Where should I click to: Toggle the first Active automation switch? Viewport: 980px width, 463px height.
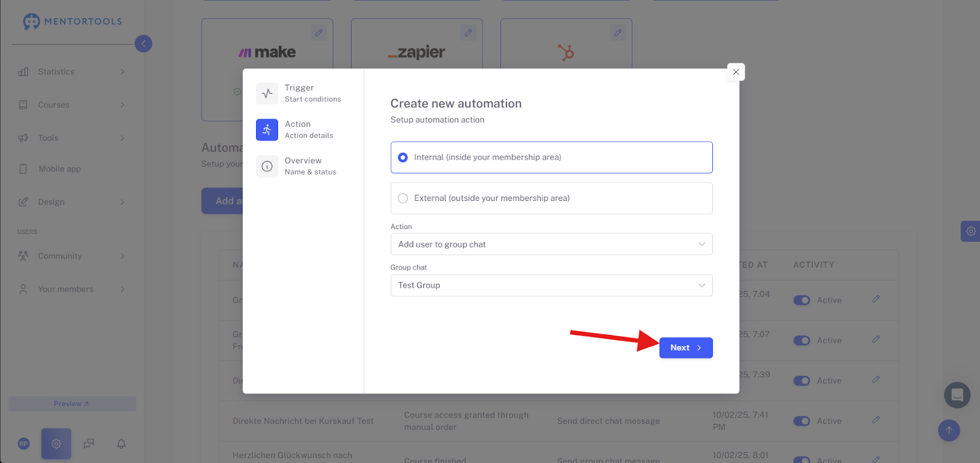[x=802, y=300]
